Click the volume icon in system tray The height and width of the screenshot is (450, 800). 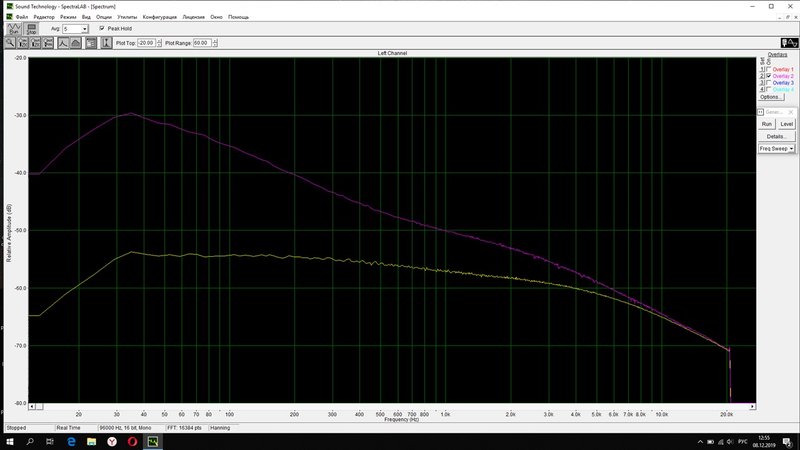(730, 442)
